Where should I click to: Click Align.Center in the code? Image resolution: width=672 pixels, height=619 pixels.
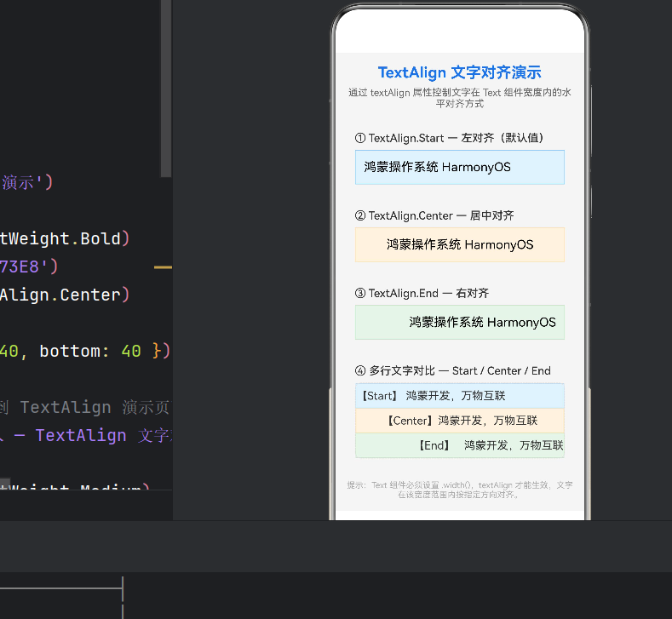(x=64, y=295)
